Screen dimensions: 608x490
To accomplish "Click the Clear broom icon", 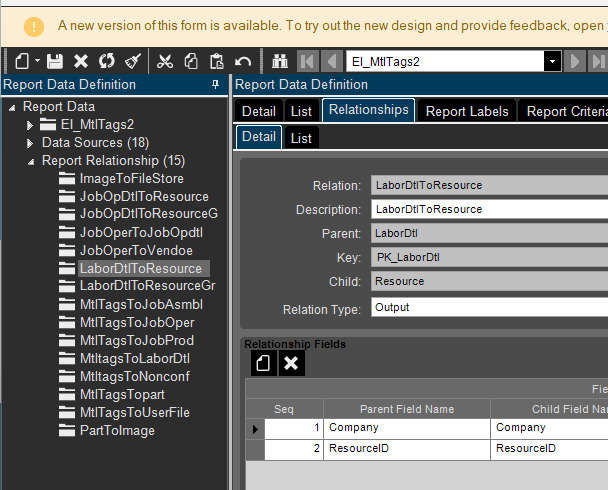I will [x=133, y=61].
